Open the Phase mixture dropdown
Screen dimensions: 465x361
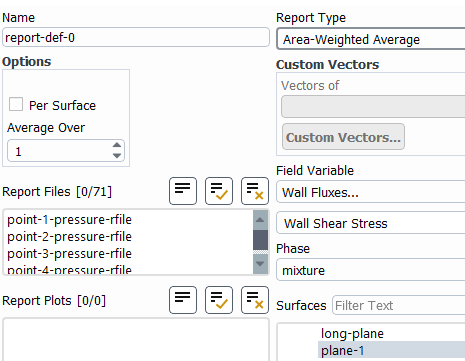tap(371, 270)
